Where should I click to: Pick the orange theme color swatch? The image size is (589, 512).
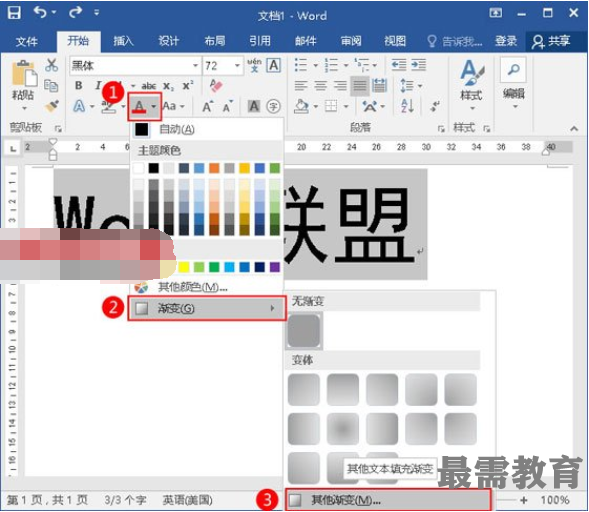pyautogui.click(x=214, y=168)
